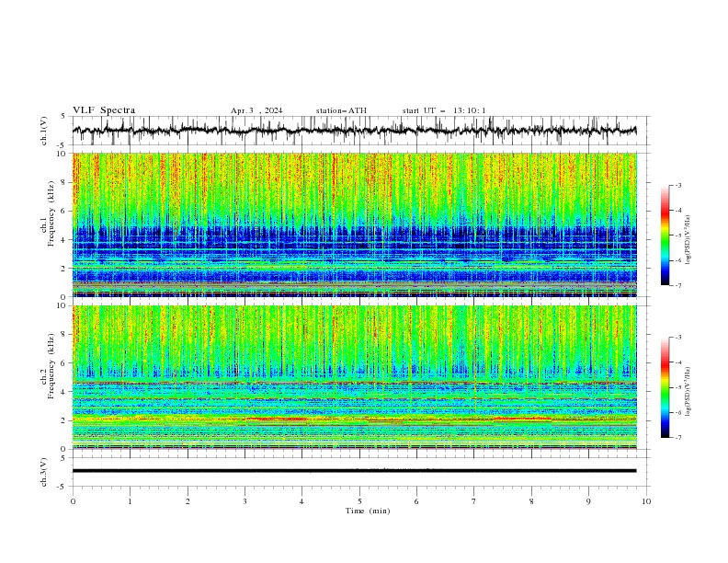Screen dimensions: 728x563
Task: Click the "VLF Spectra" plot title
Action: 104,110
